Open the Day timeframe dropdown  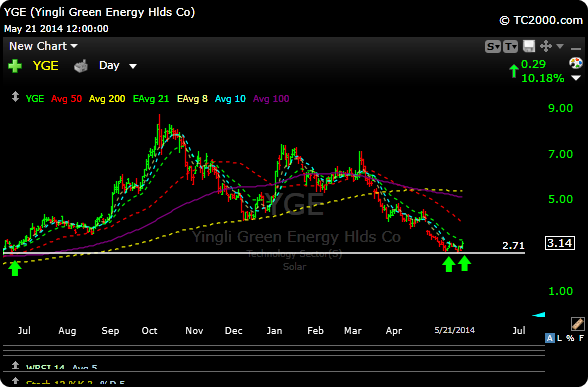(x=117, y=66)
